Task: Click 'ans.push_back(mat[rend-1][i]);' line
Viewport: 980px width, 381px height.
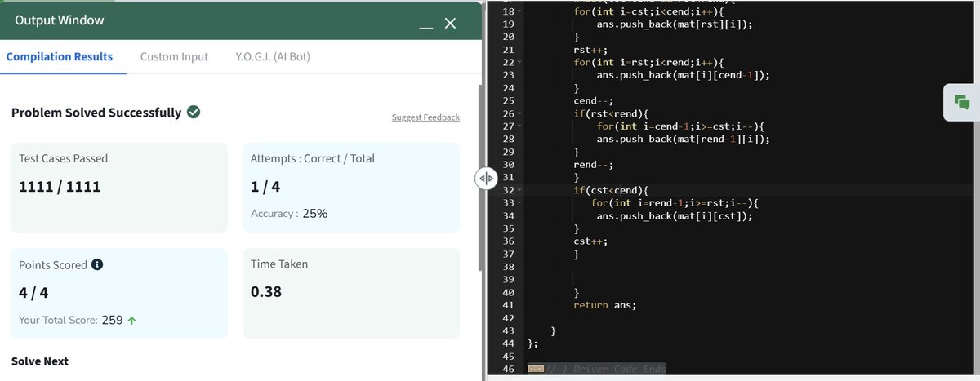Action: click(684, 139)
